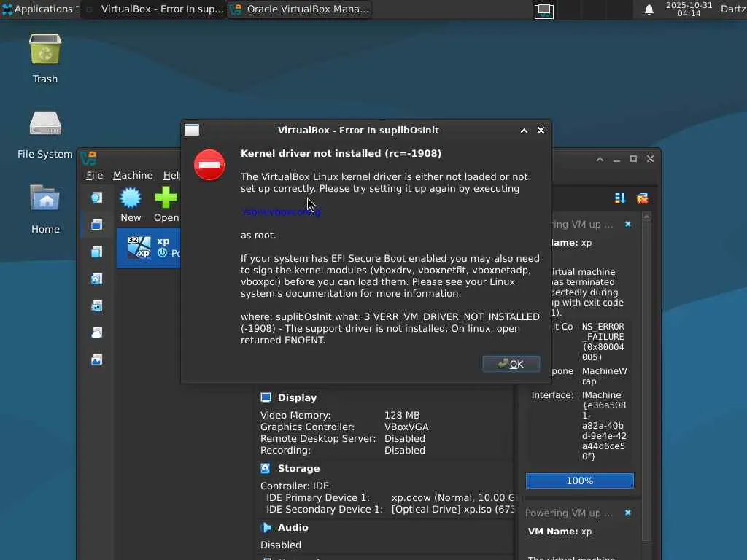Click the Storage section disk icon
The height and width of the screenshot is (560, 747).
tap(266, 469)
